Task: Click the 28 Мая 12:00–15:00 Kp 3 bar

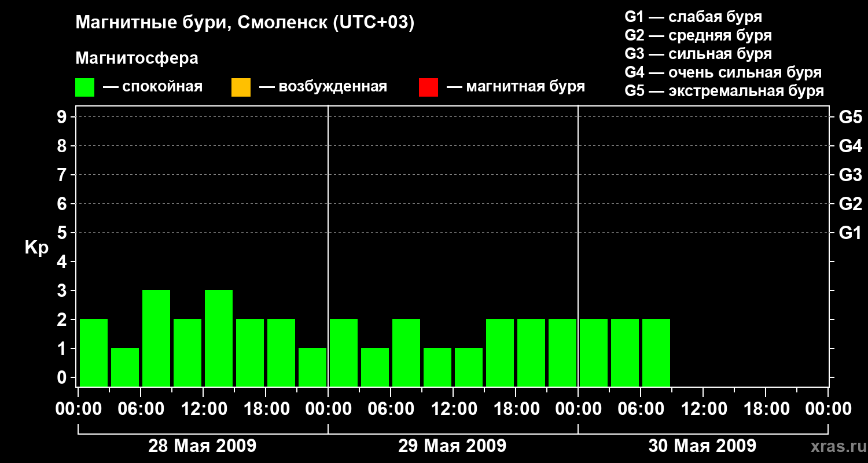Action: [219, 338]
